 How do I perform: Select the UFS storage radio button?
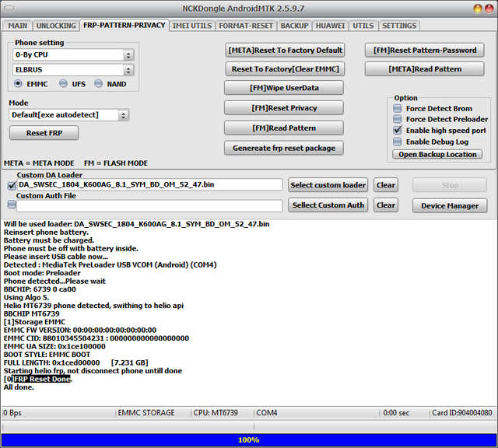tap(64, 84)
